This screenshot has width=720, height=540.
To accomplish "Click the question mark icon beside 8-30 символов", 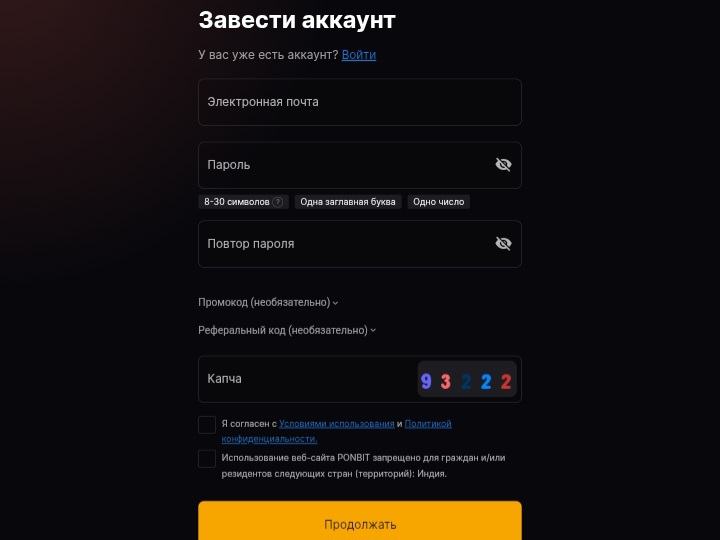I will (277, 202).
